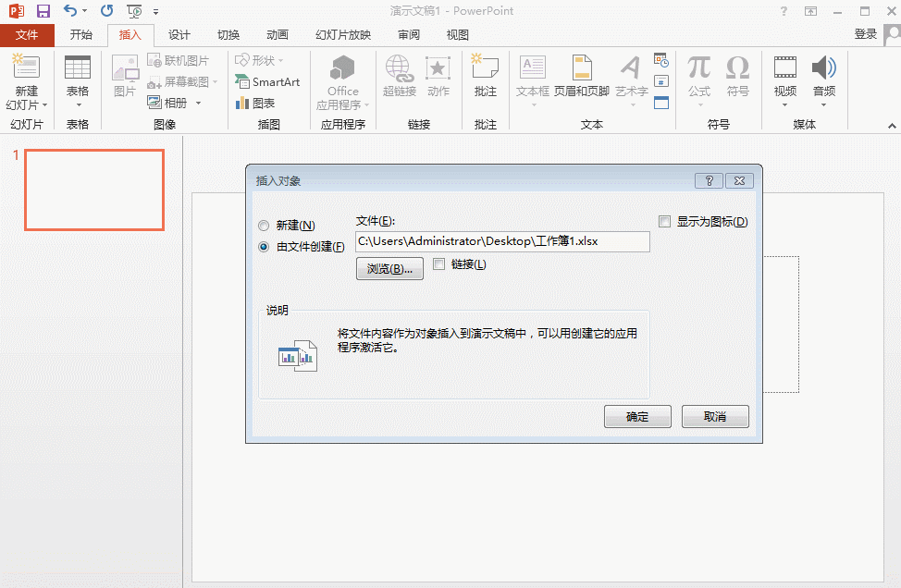
Task: Start slideshow from beginning icon
Action: (134, 11)
